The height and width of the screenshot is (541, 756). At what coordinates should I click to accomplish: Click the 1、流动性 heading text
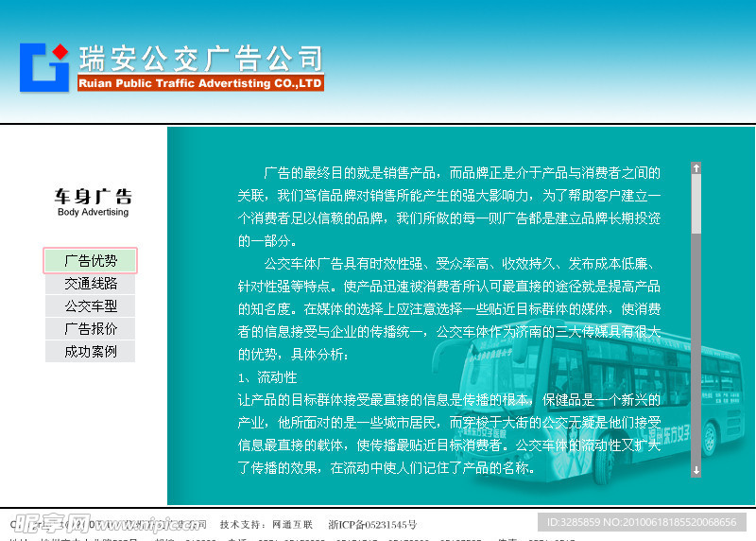click(267, 377)
